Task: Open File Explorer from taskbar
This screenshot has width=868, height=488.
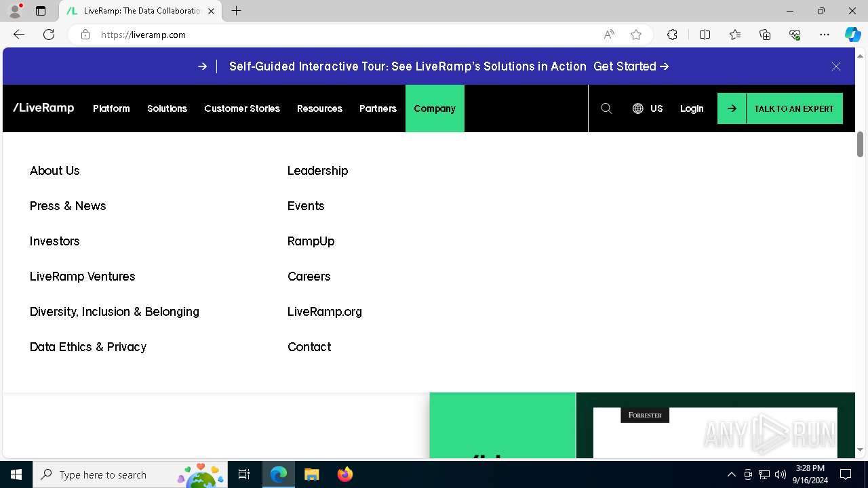Action: 311,474
